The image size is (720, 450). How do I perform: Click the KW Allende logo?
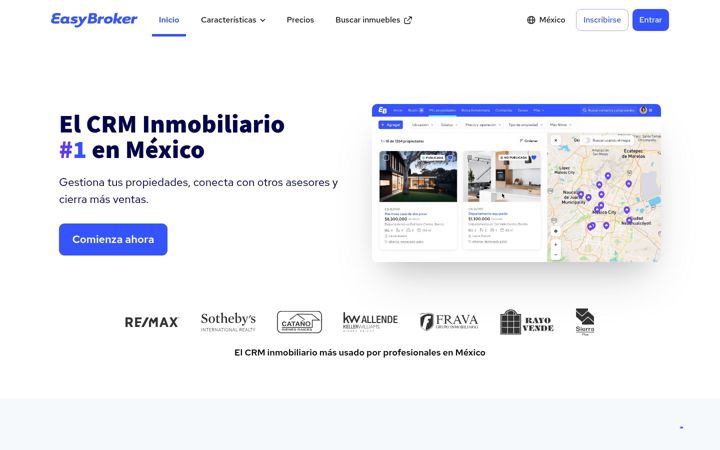(370, 321)
